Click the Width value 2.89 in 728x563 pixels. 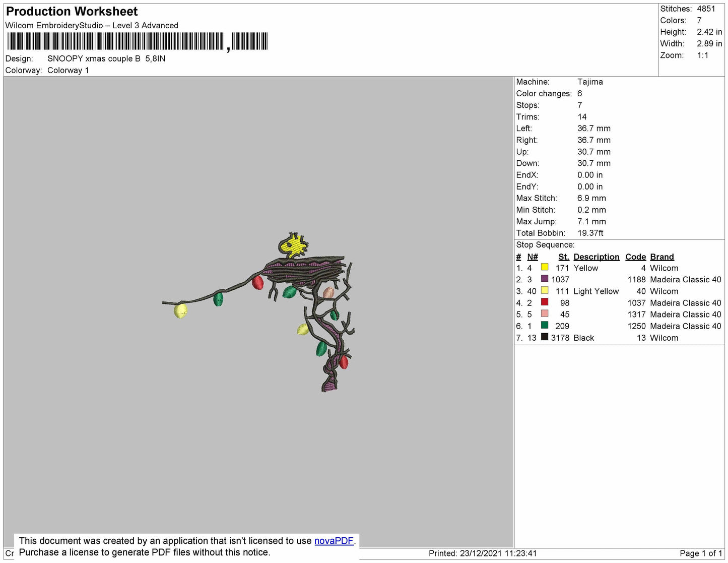click(x=709, y=43)
